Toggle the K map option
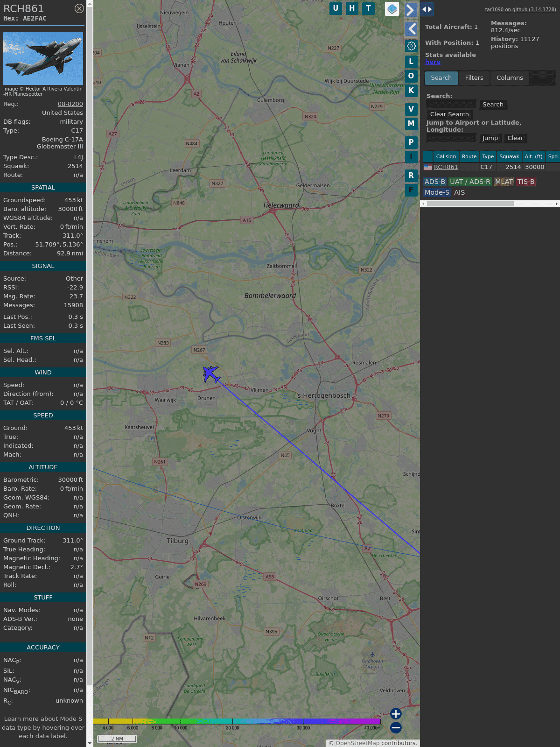Viewport: 560px width, 747px height. 411,90
